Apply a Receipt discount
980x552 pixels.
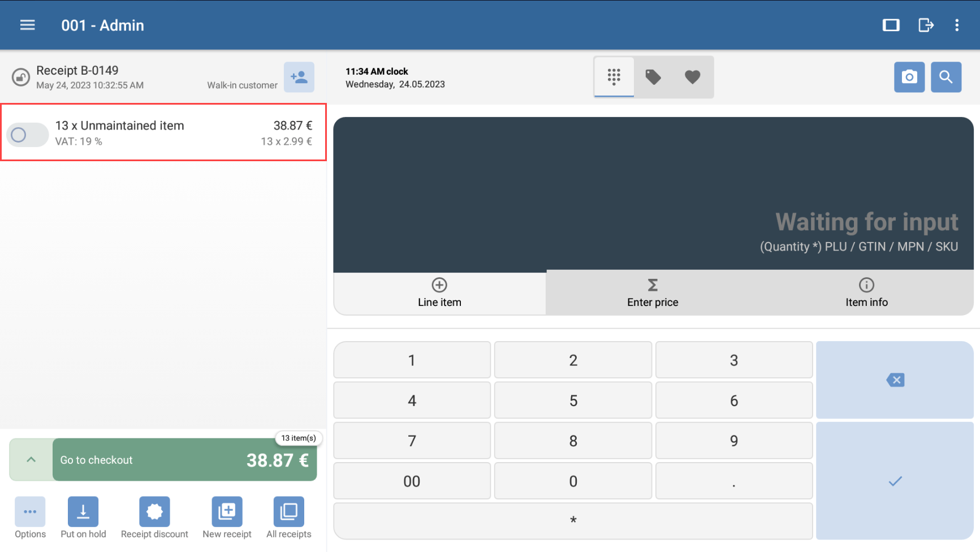click(x=154, y=517)
